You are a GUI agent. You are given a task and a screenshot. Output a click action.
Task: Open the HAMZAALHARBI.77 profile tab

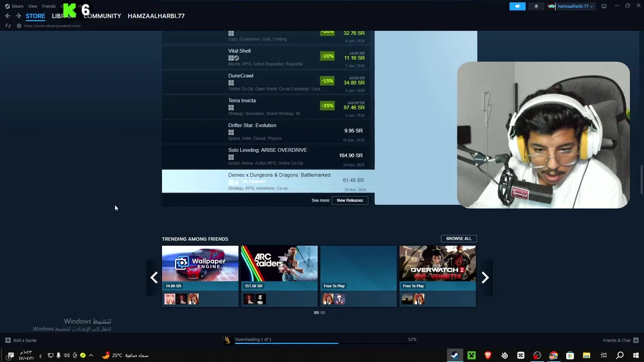click(156, 16)
